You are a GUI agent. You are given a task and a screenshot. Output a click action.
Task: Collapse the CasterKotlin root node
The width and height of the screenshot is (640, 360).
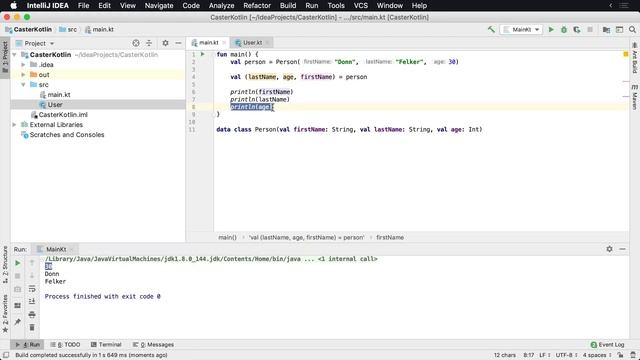click(15, 55)
